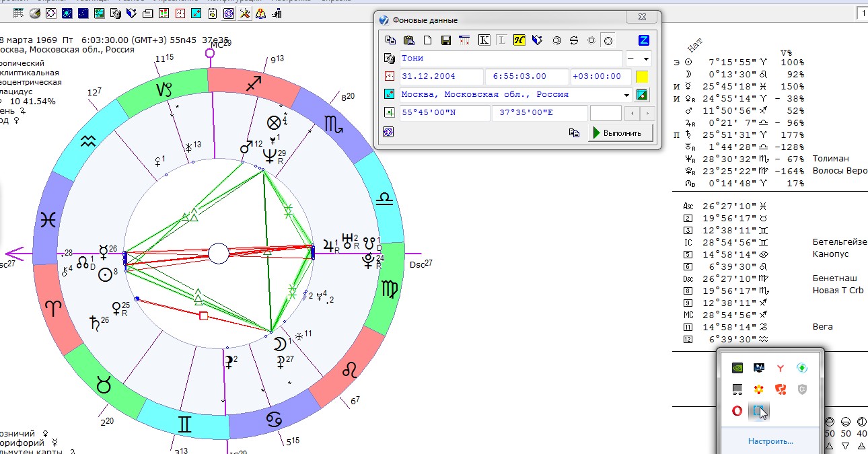Click the NVIDIA icon in tray popup
Screen dimensions: 868x454
(737, 368)
